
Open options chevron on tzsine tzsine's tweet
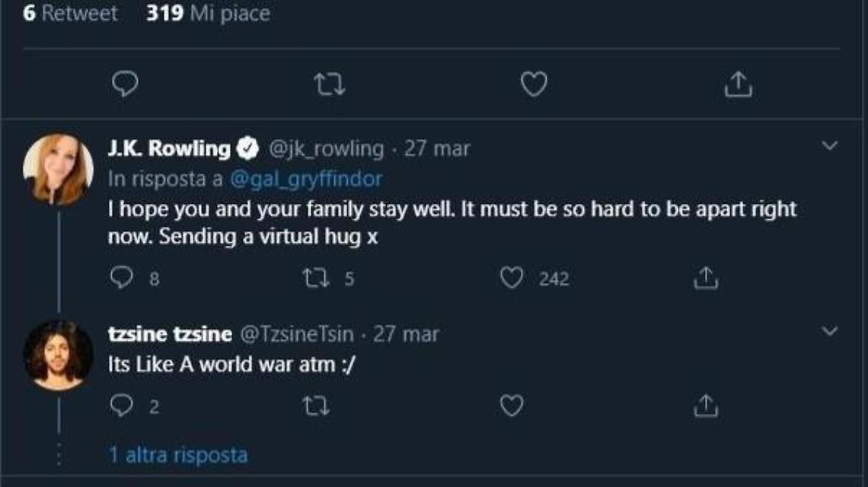[x=830, y=331]
